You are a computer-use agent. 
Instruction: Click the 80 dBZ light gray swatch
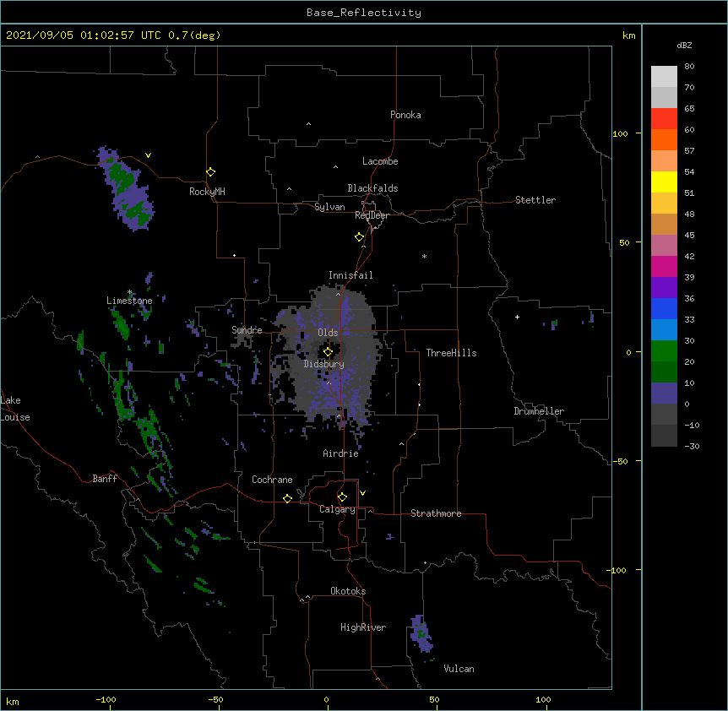[664, 77]
